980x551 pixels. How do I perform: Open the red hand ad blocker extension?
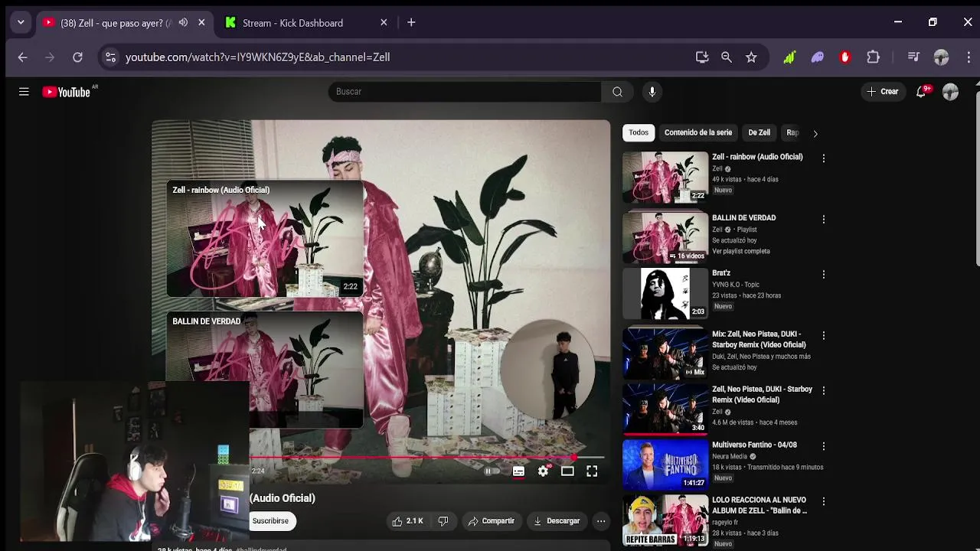(845, 57)
